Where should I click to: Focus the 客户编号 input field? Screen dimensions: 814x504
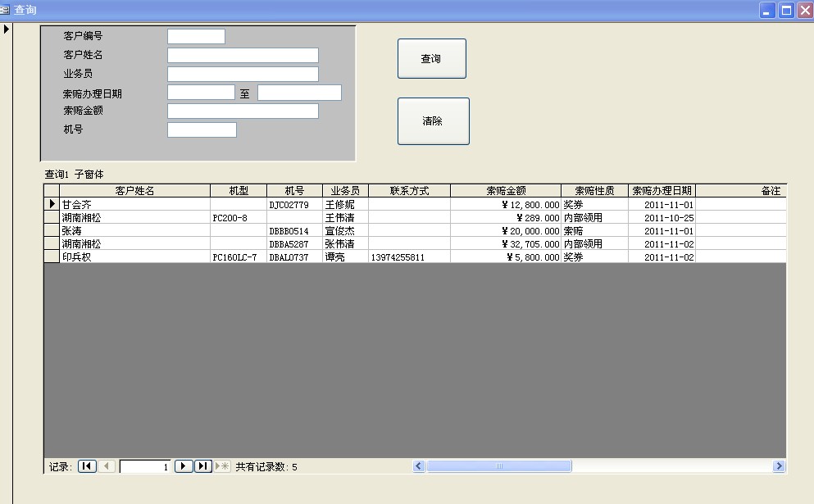tap(196, 36)
